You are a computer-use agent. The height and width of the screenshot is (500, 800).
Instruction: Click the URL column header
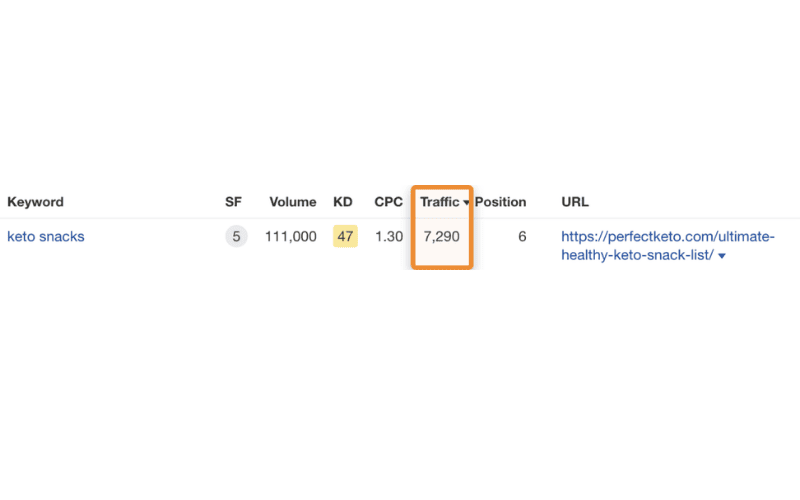click(575, 202)
